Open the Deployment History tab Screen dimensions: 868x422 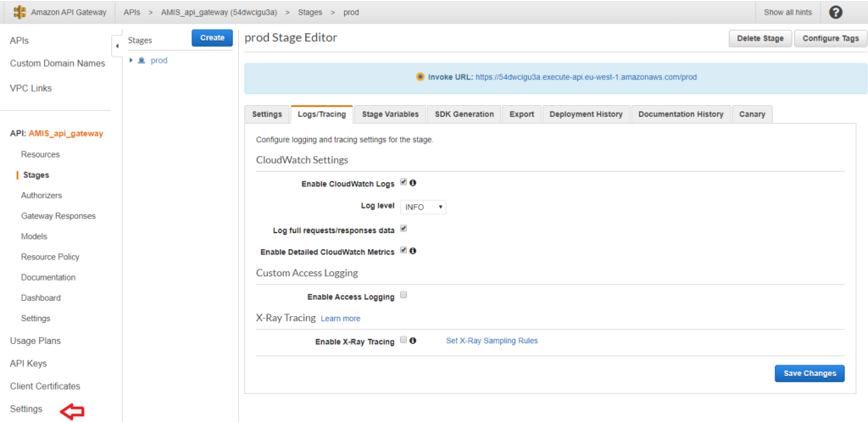(x=586, y=114)
